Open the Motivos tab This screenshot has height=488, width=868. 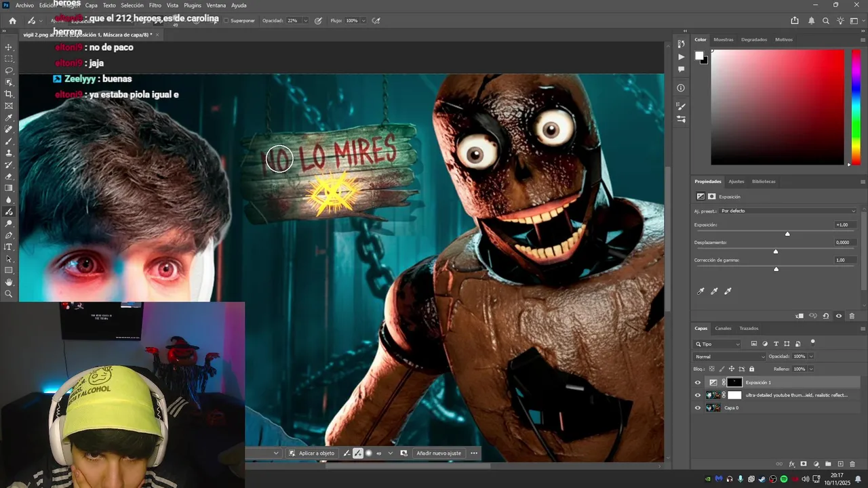point(784,39)
